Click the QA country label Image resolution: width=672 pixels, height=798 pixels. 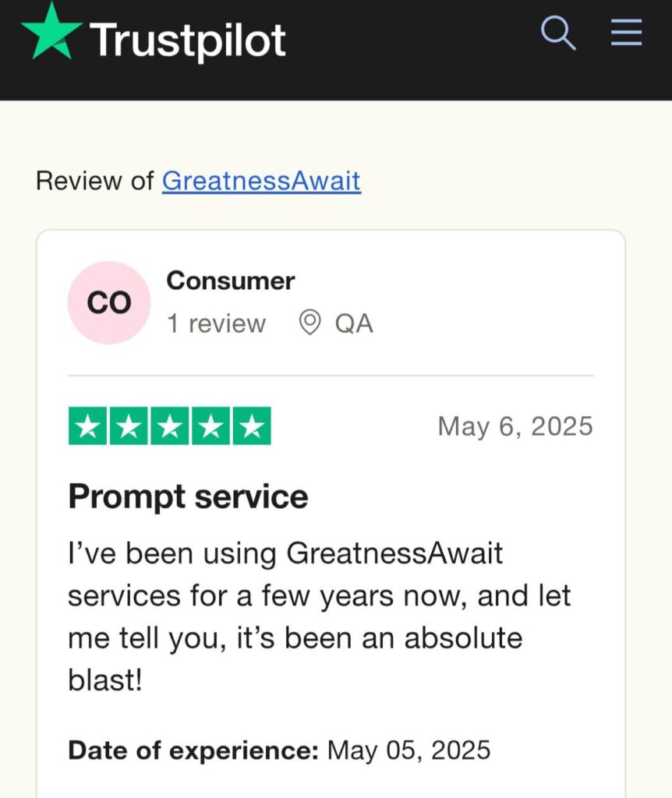pos(355,323)
